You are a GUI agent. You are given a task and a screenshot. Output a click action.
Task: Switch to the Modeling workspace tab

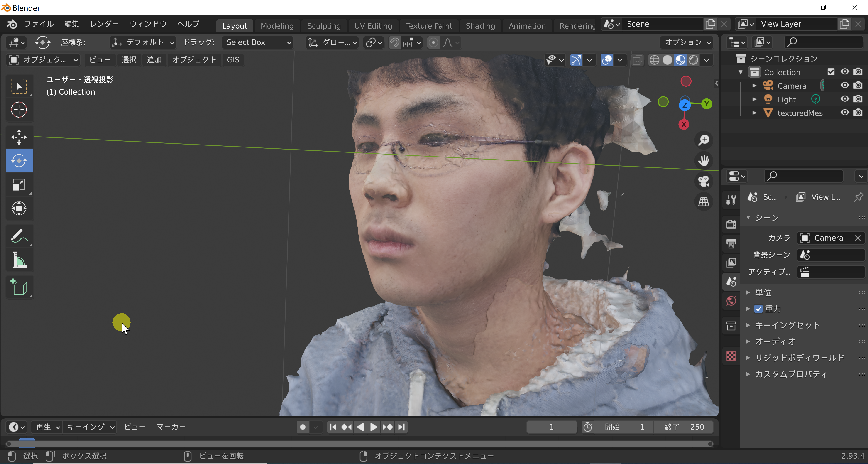277,26
